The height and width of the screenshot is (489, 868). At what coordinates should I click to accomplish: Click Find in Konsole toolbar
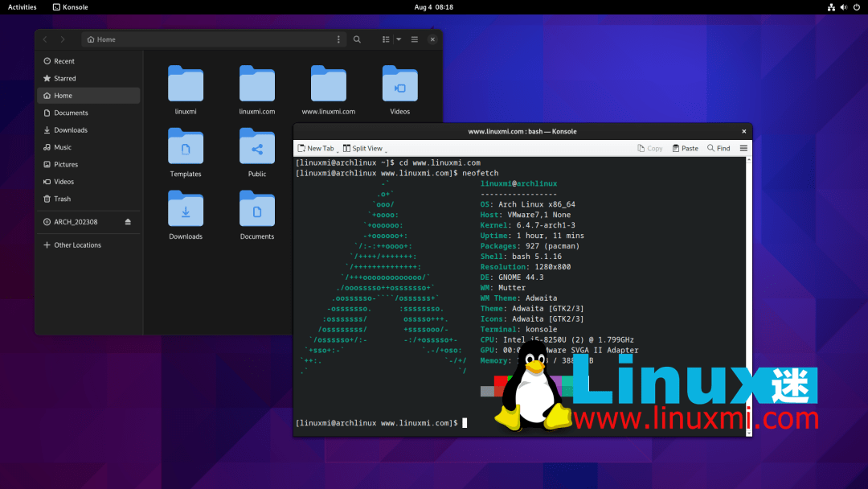tap(719, 149)
